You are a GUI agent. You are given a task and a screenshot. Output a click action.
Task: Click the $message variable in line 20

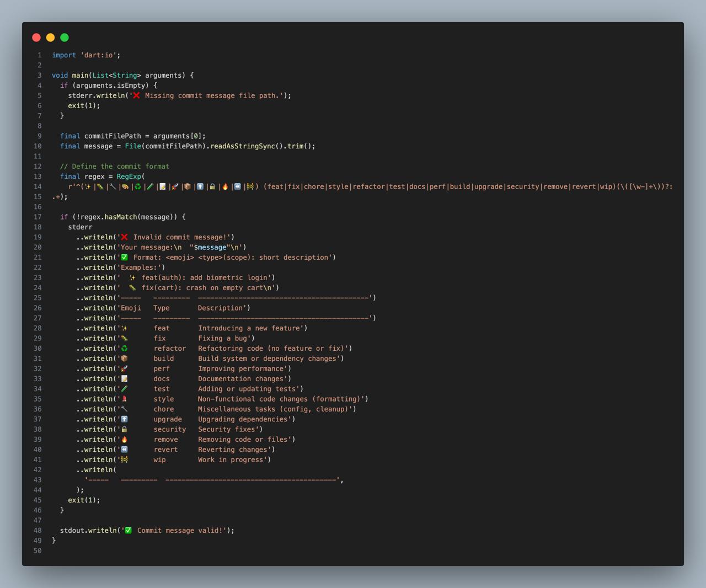pyautogui.click(x=210, y=247)
